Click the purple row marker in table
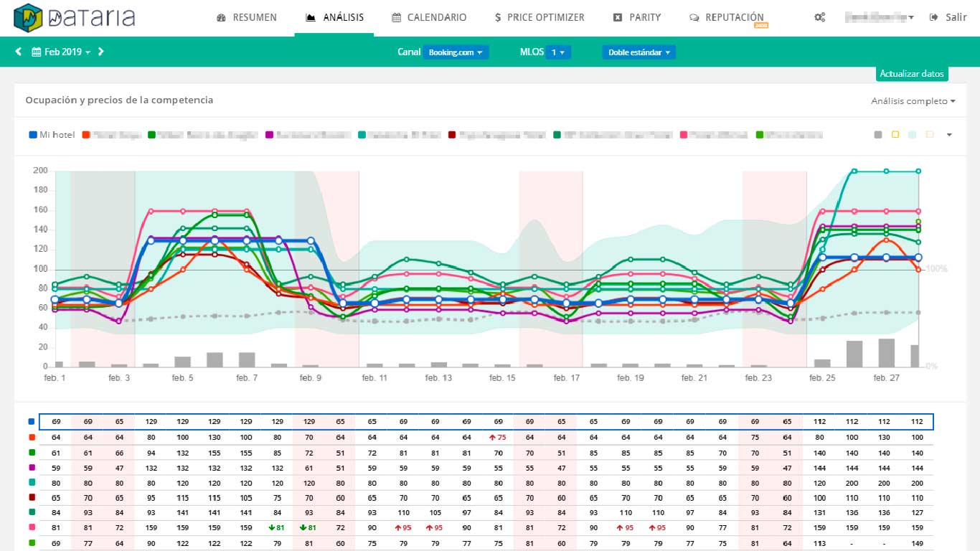Screen dimensions: 980x551 32,468
